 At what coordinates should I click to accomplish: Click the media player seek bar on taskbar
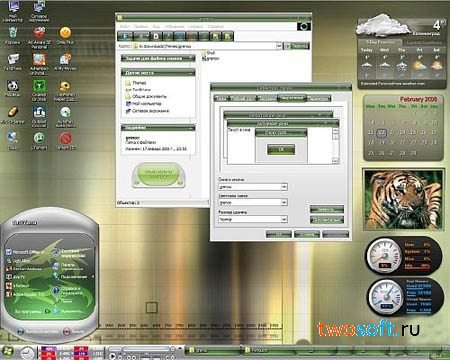[x=147, y=349]
